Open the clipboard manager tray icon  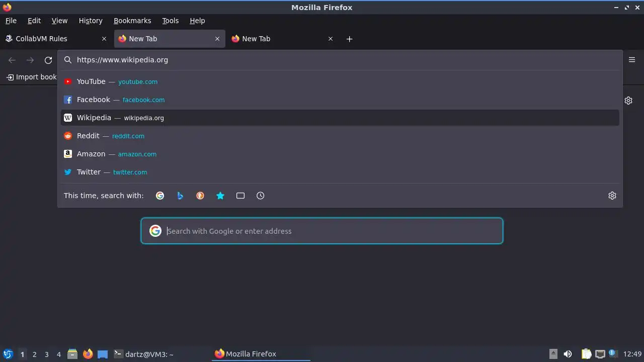586,354
